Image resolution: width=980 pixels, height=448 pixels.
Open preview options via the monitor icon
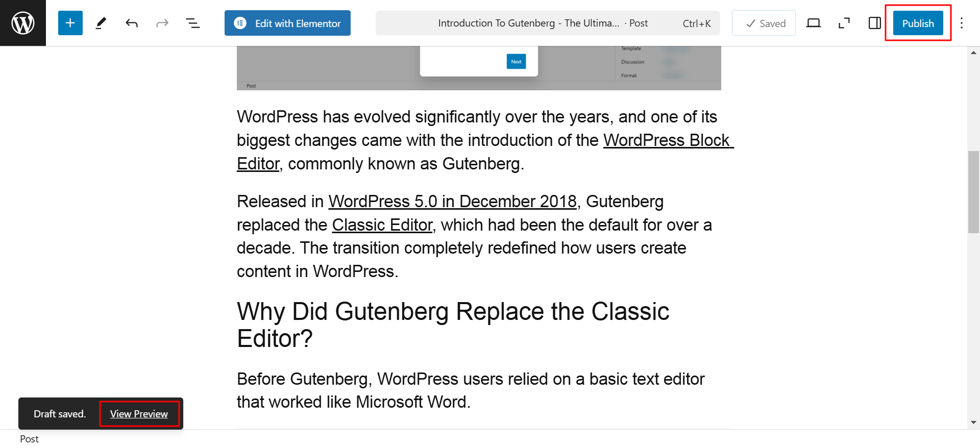814,22
